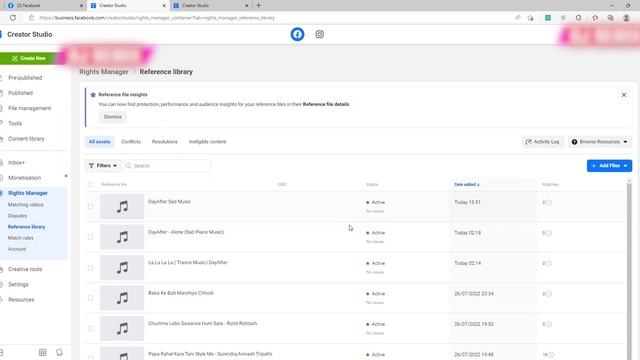Open Chumma Lebo Sasarwa Hum Sala reference file

pos(202,324)
